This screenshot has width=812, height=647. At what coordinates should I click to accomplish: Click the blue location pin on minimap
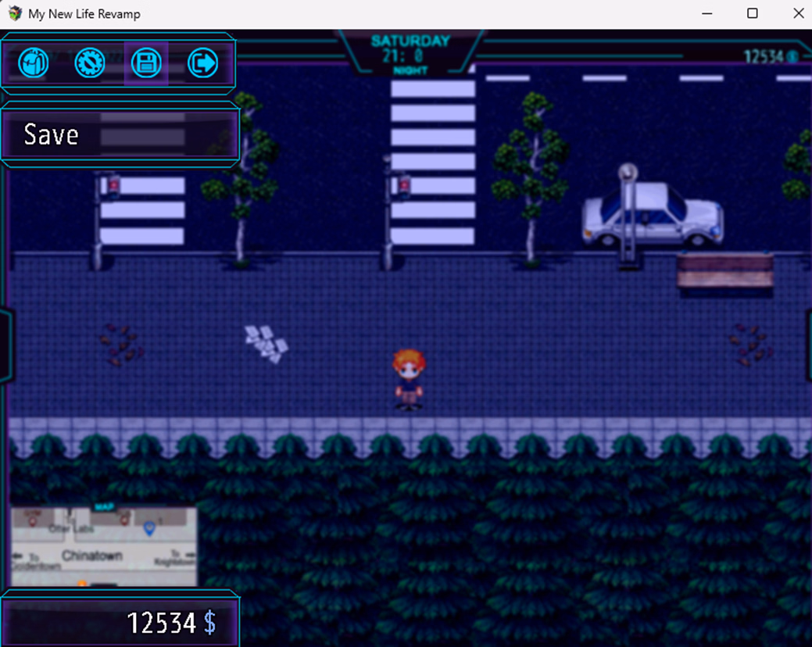point(149,530)
